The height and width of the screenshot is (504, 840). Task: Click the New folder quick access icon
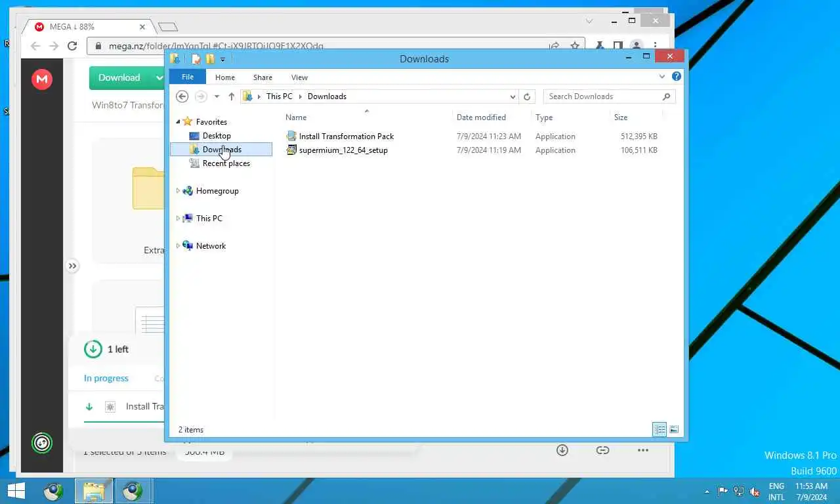tap(210, 59)
